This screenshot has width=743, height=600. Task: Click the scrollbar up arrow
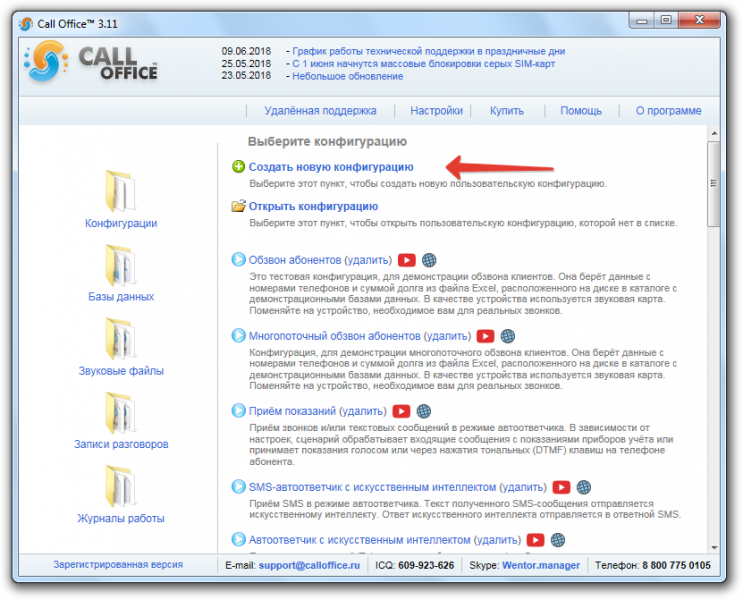[x=714, y=134]
